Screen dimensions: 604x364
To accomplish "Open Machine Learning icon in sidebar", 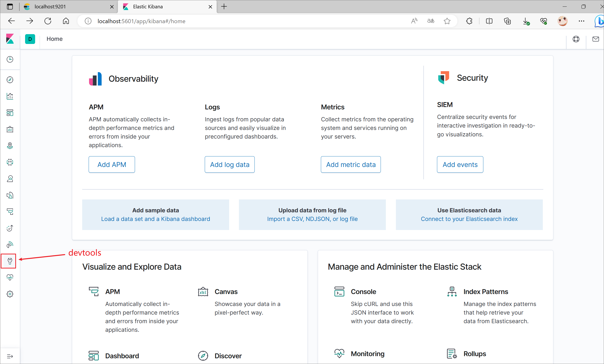I will pyautogui.click(x=10, y=162).
